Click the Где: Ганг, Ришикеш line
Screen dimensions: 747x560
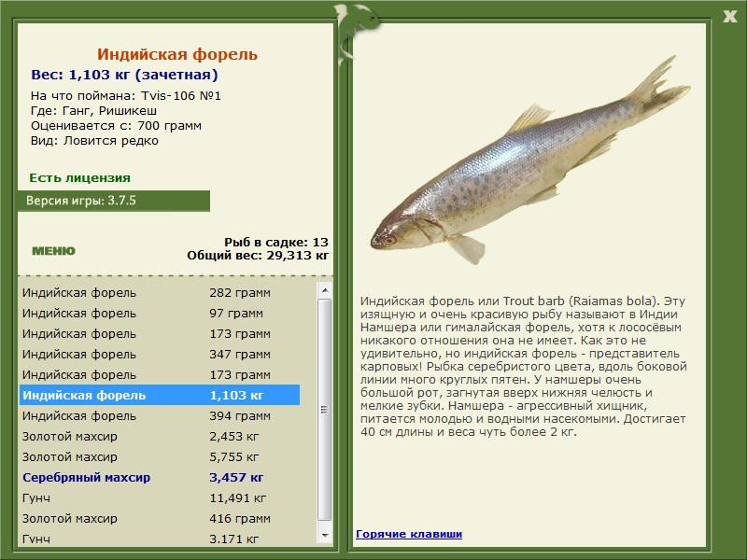94,111
